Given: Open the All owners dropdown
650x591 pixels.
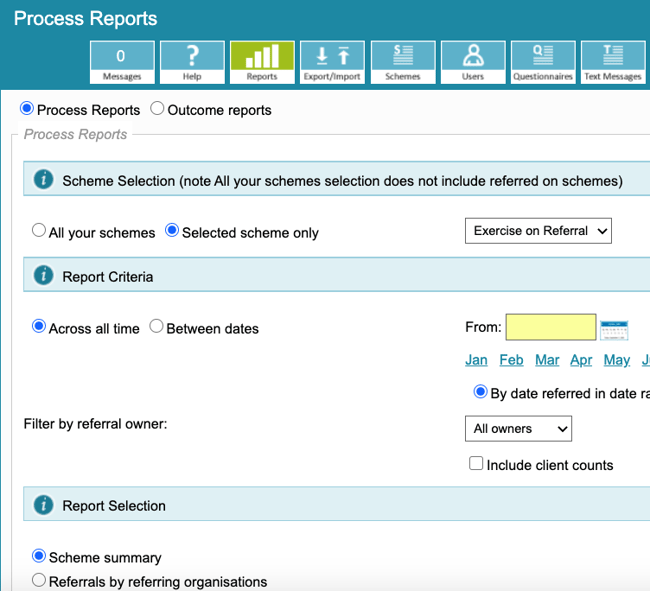Looking at the screenshot, I should [x=518, y=429].
